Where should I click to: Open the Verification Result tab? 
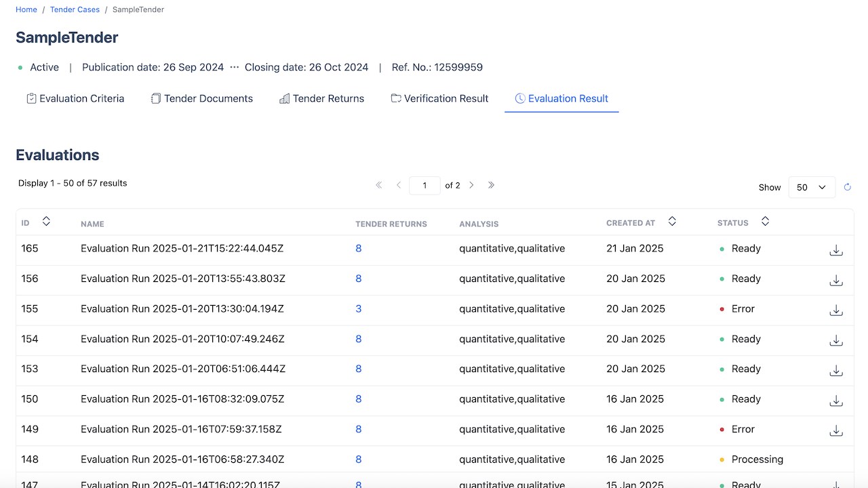click(x=439, y=99)
